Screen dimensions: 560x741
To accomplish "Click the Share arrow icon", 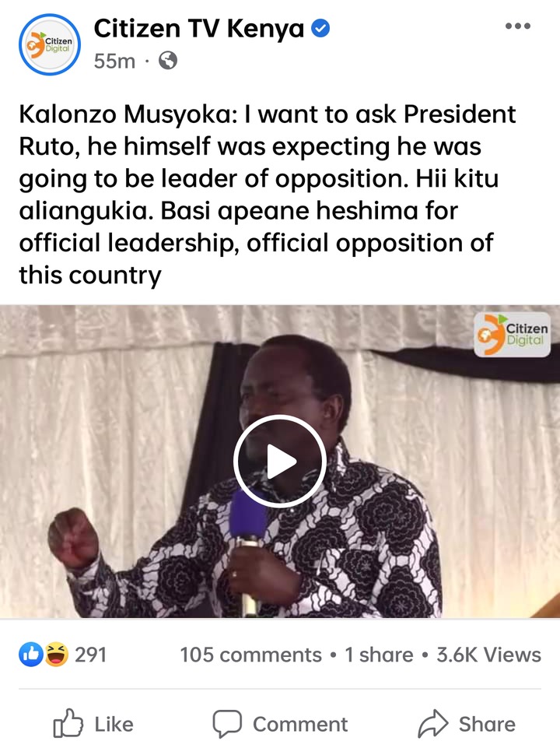I will [433, 724].
